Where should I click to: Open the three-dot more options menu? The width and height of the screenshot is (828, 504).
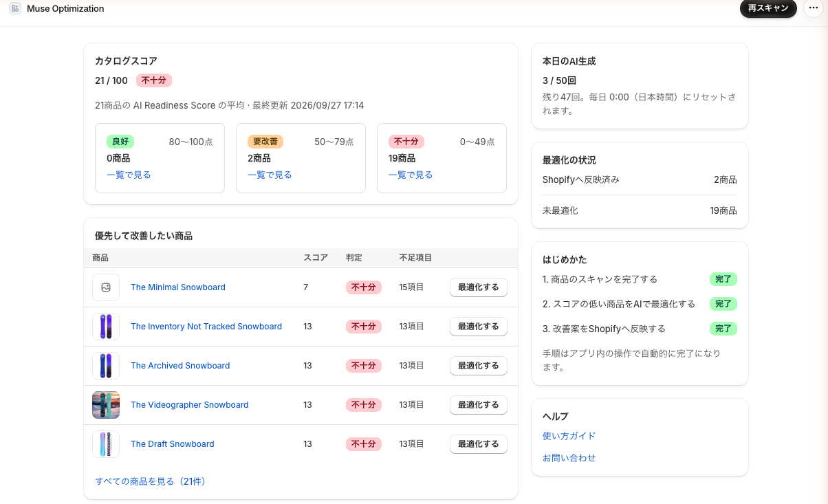click(814, 8)
